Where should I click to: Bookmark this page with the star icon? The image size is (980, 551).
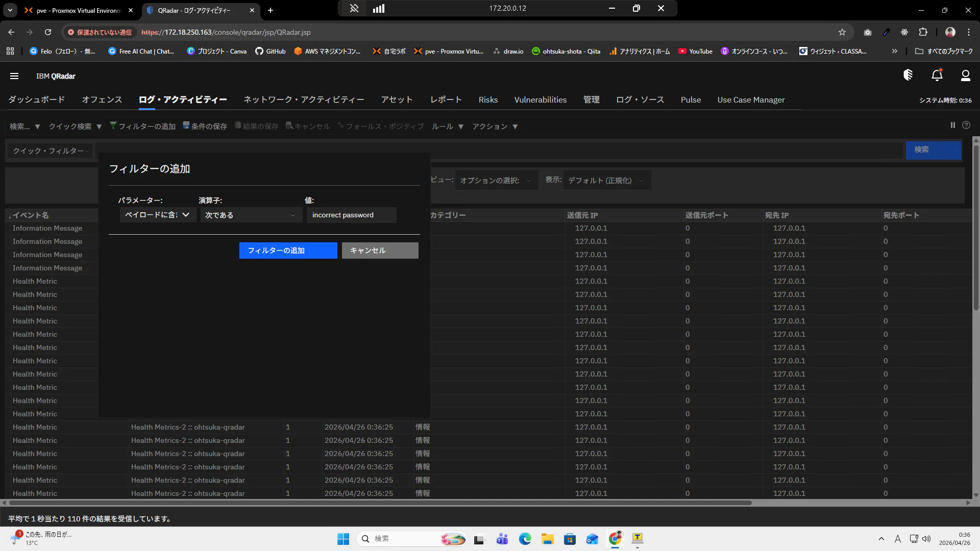point(842,32)
